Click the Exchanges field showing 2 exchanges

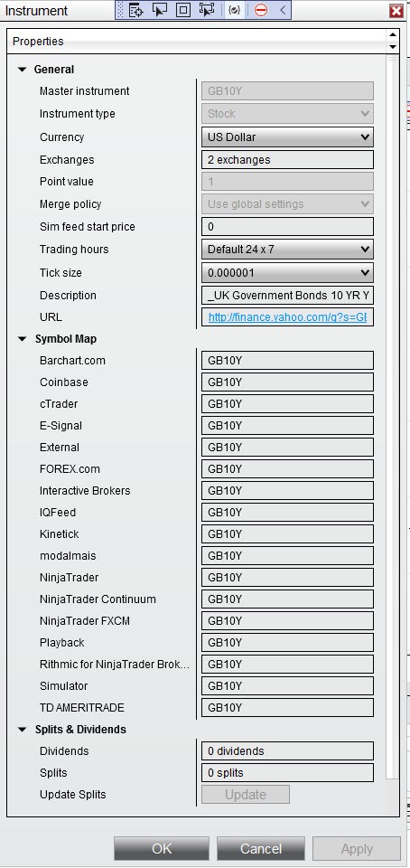[x=287, y=159]
